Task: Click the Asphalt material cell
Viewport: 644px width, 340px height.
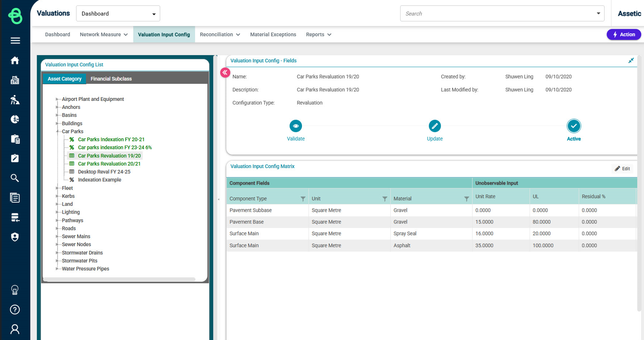Action: point(431,245)
